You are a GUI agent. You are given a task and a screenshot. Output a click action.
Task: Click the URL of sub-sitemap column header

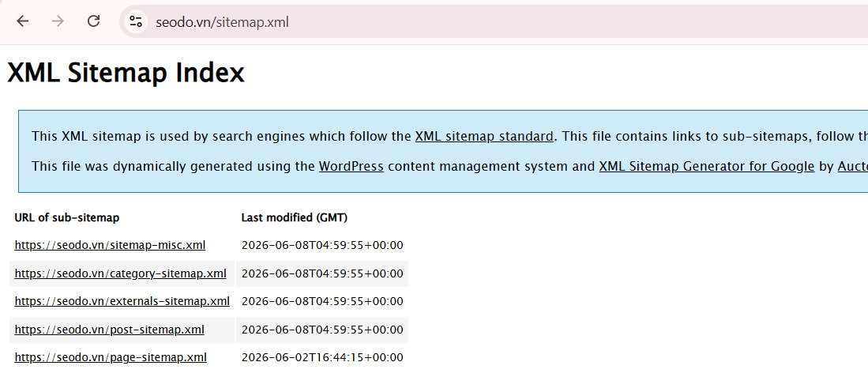point(67,217)
